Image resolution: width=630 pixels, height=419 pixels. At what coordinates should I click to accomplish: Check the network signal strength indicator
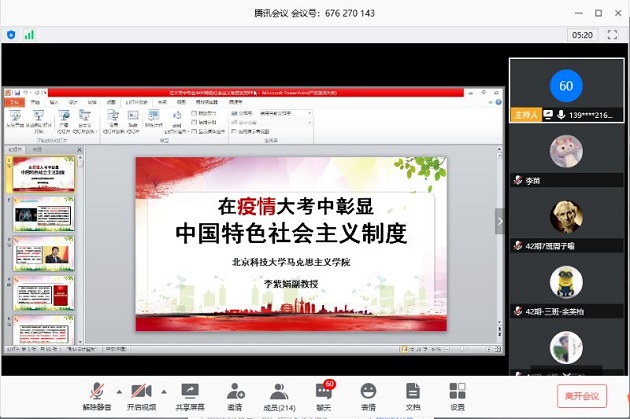tap(29, 34)
